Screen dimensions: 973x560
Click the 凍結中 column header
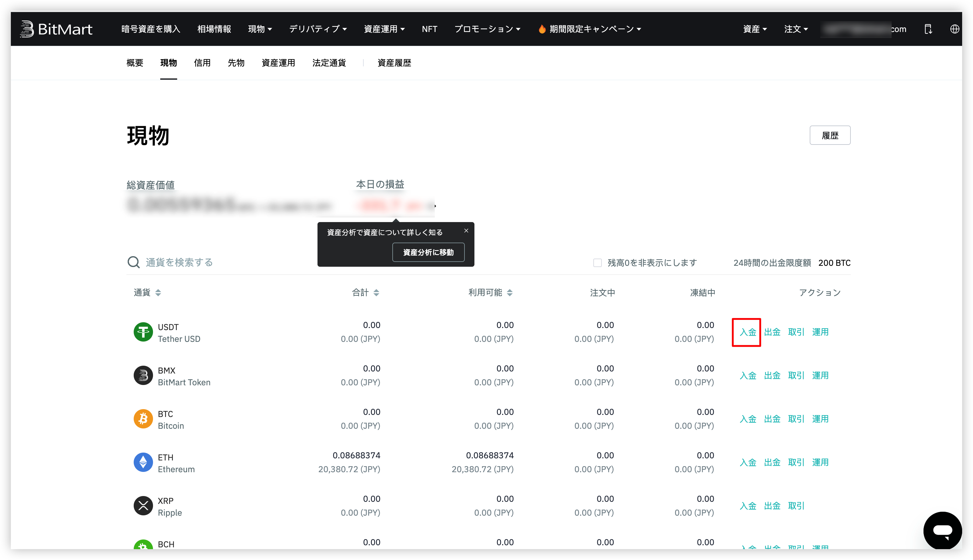[x=703, y=293]
